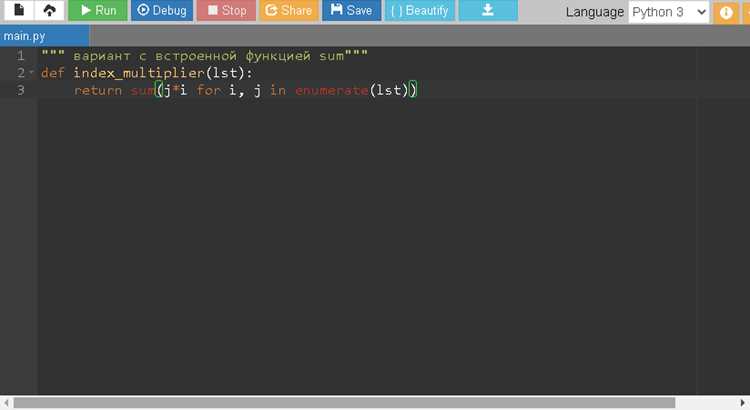This screenshot has width=750, height=410.
Task: Click the scrollbar left arrow
Action: point(6,403)
